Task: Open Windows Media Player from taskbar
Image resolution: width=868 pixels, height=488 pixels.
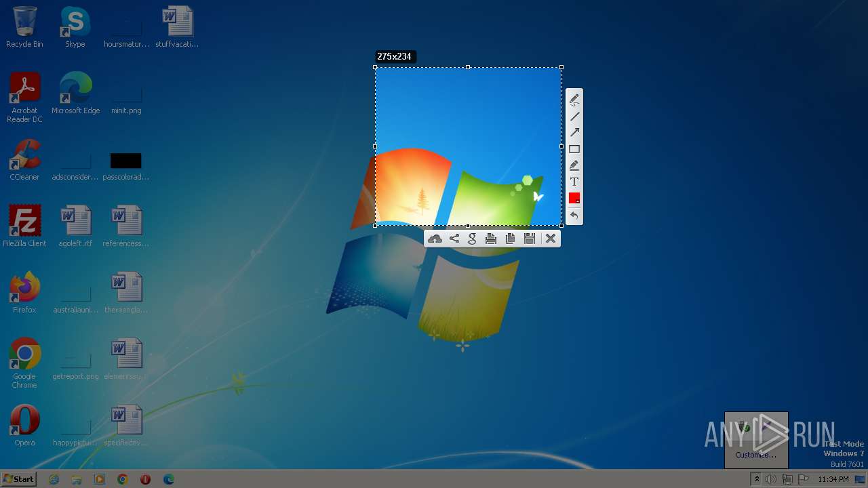Action: coord(100,479)
